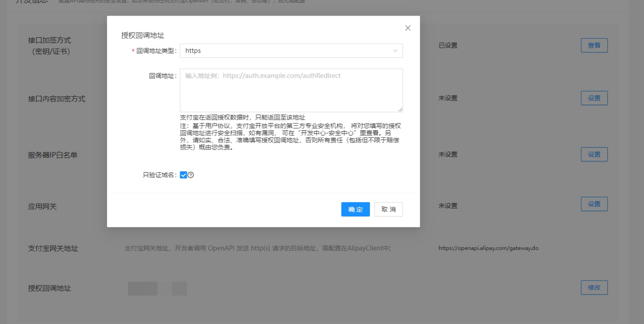This screenshot has height=324, width=644.
Task: Click 查看 for 接口加签方式
Action: [x=594, y=45]
